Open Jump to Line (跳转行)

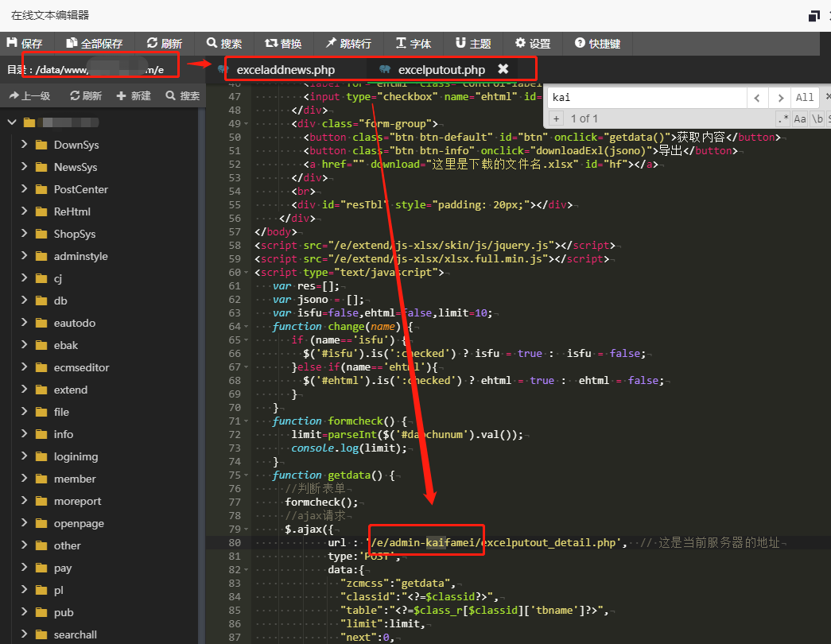pyautogui.click(x=348, y=44)
